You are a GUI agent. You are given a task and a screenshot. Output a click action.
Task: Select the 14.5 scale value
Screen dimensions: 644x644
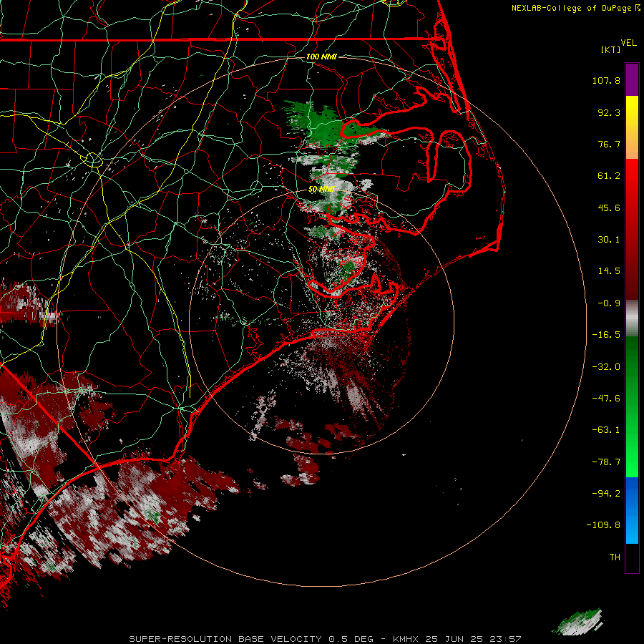[609, 271]
